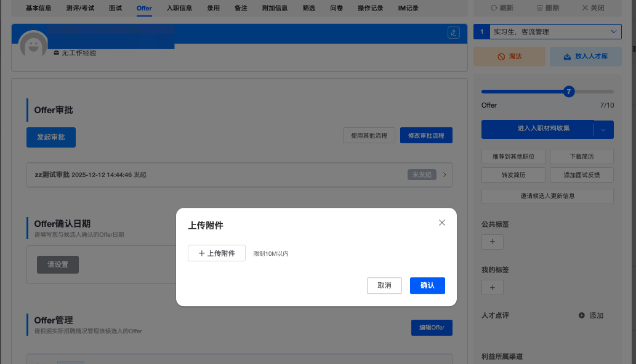Confirm the upload with 确认
Screen dimensions: 636x364
pyautogui.click(x=427, y=285)
